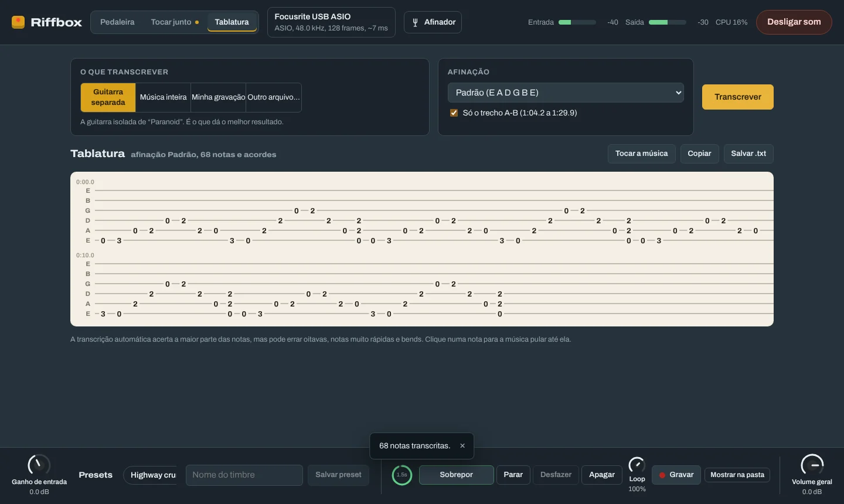
Task: Toggle the Sobrepor looper mode
Action: [457, 475]
